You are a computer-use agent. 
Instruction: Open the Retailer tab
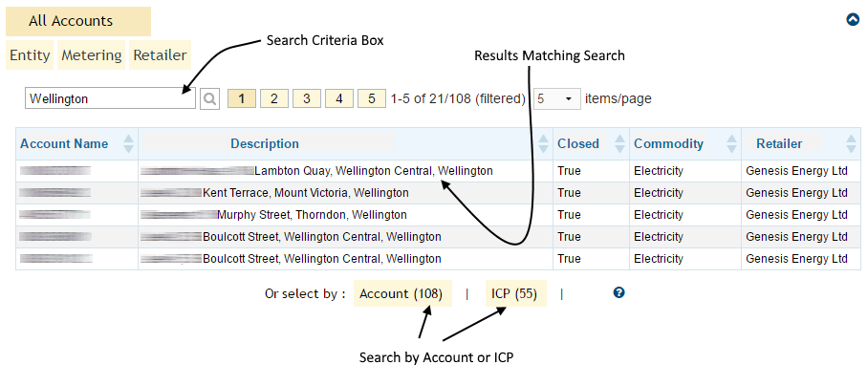(160, 55)
